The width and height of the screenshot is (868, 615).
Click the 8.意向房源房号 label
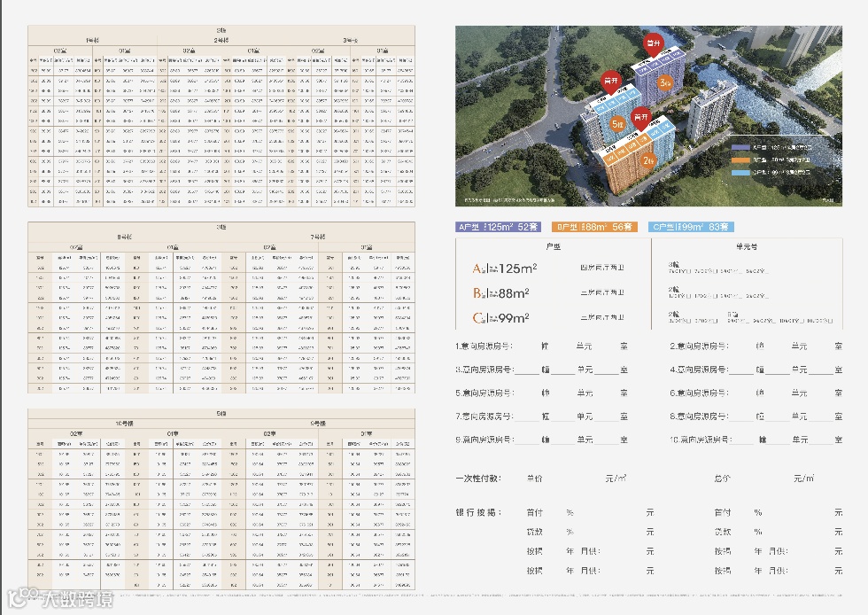tap(699, 416)
